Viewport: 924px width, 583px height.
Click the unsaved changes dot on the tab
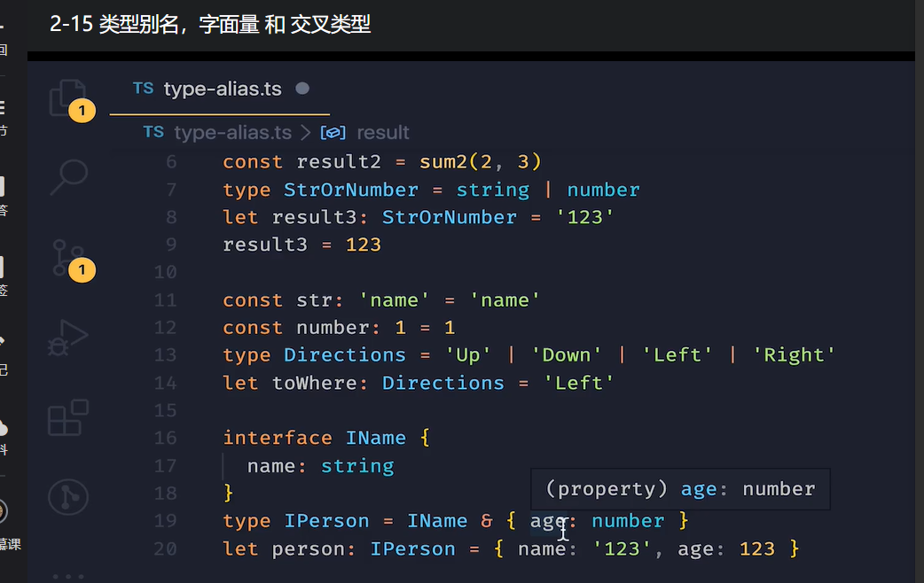point(302,88)
